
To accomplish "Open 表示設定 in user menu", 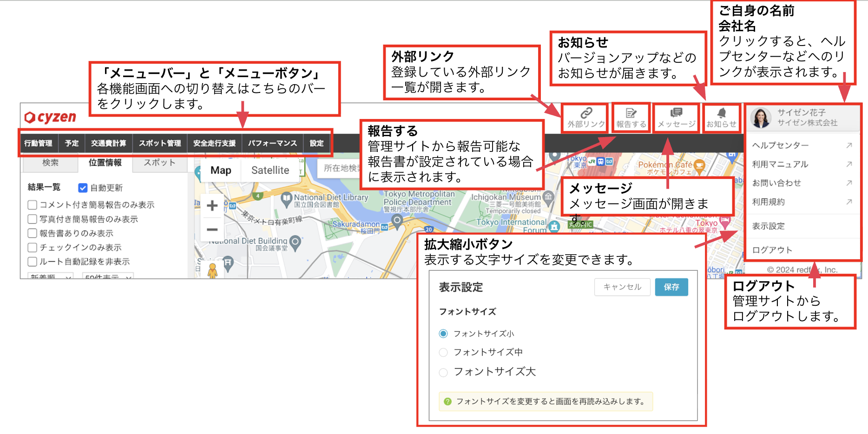I will (x=769, y=226).
